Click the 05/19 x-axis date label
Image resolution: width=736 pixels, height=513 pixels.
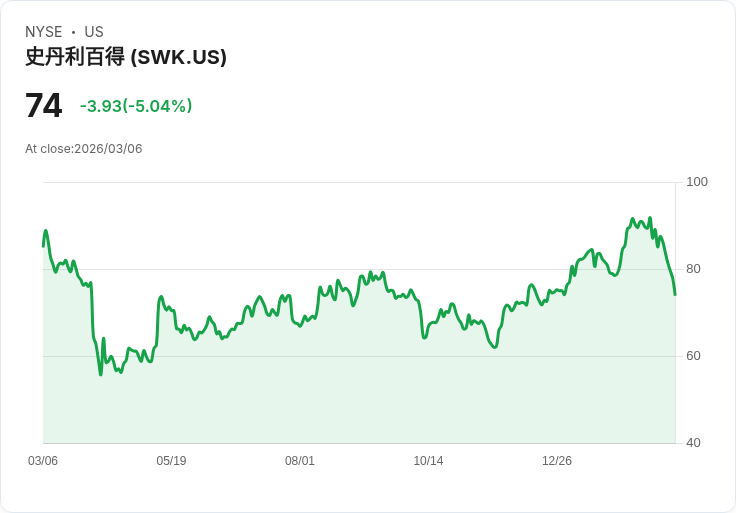tap(171, 461)
